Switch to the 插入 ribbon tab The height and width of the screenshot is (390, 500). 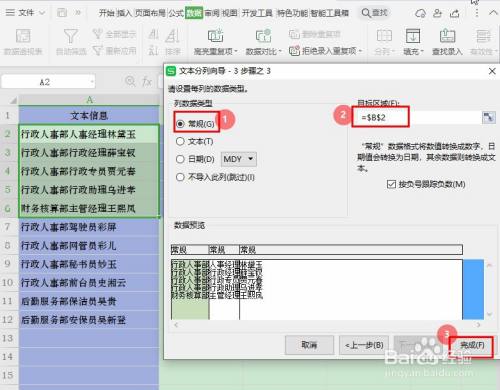coord(124,13)
